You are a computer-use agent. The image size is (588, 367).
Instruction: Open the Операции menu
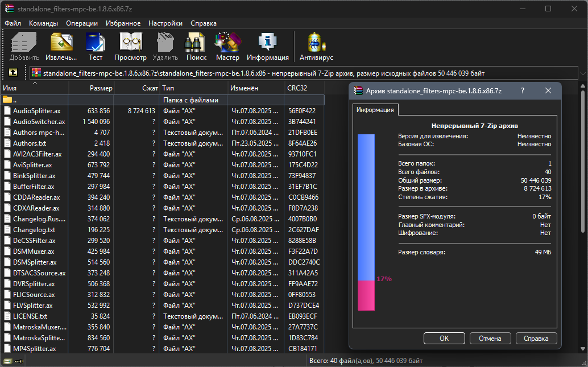pos(82,23)
